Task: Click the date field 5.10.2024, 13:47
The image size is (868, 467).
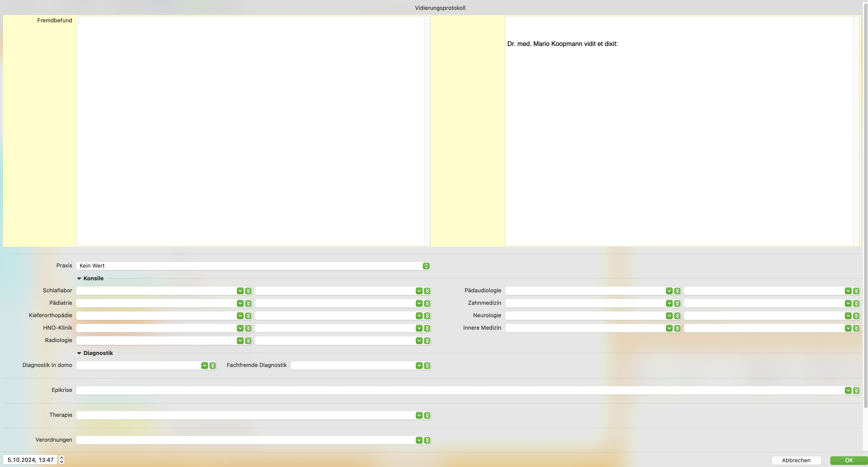Action: pyautogui.click(x=31, y=460)
